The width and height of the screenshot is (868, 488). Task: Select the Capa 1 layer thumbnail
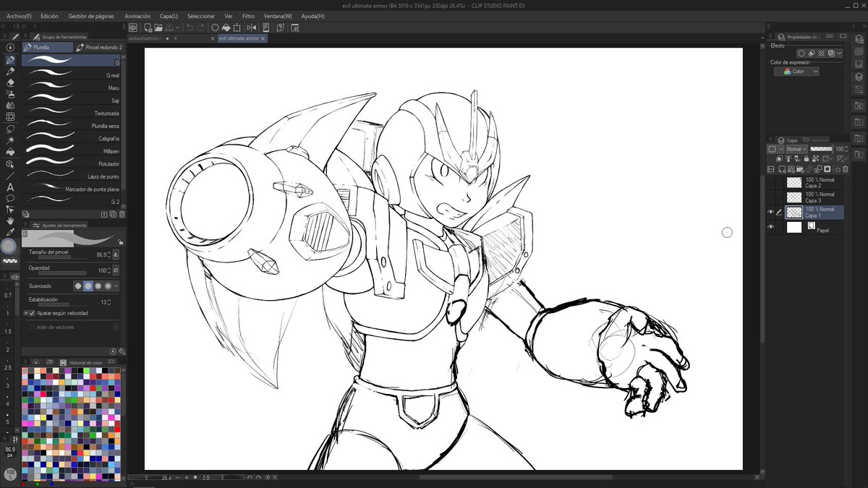pos(794,213)
